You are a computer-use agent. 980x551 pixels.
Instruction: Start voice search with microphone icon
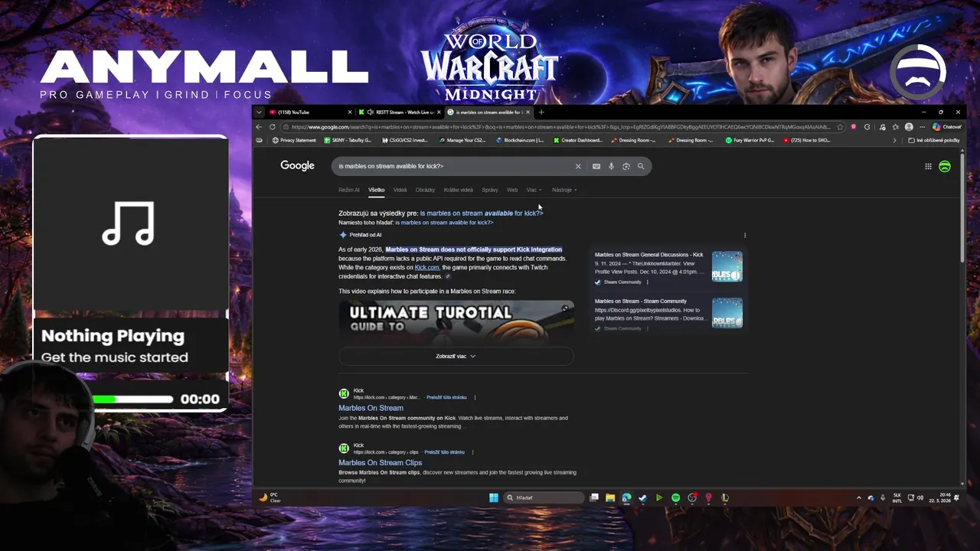[611, 166]
